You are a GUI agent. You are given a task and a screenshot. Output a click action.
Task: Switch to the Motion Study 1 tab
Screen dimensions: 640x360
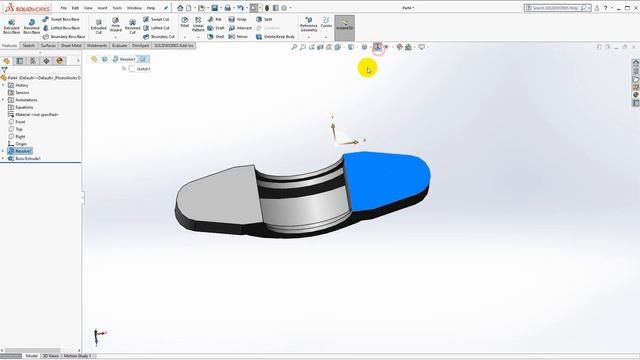[x=77, y=356]
